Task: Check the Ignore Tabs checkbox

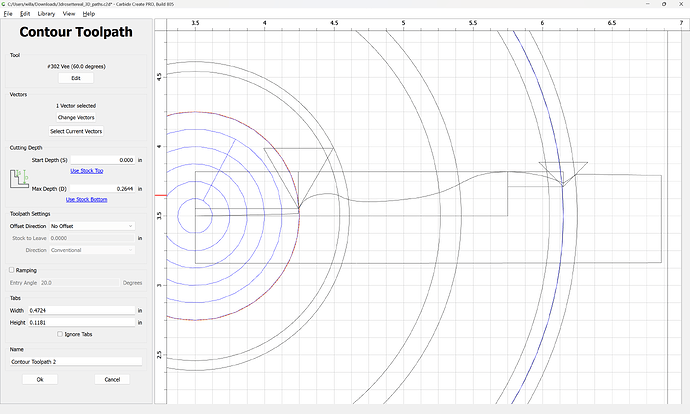Action: click(x=60, y=334)
